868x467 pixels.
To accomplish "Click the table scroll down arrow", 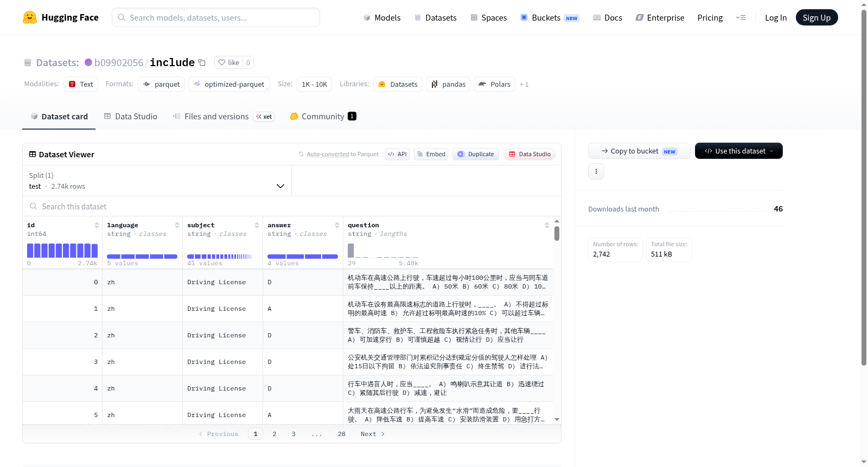I will click(x=557, y=420).
